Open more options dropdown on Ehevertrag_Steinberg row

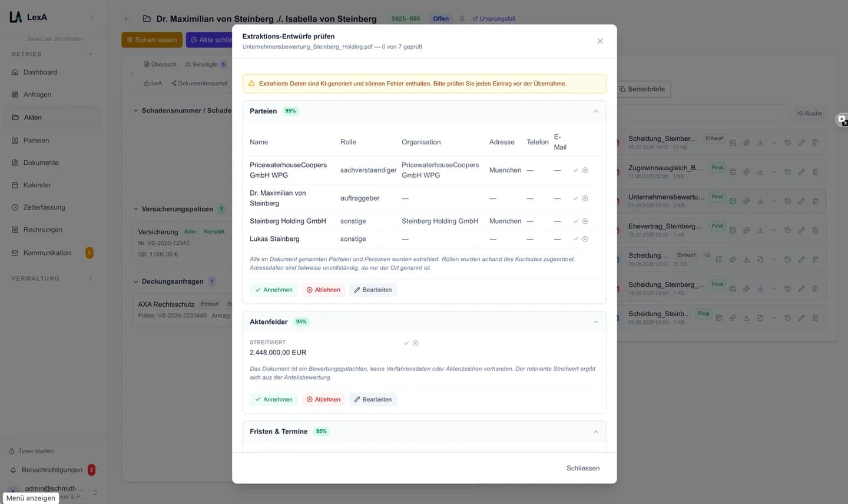coord(774,230)
